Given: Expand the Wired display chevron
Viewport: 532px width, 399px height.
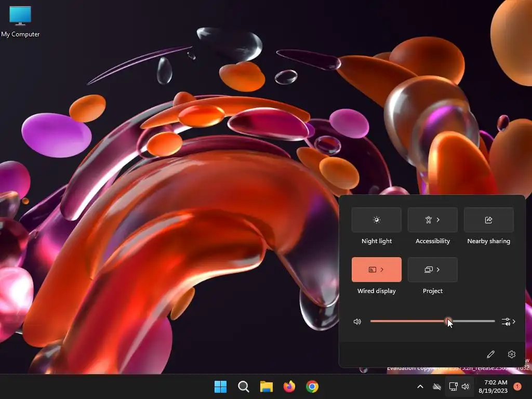Looking at the screenshot, I should 382,270.
